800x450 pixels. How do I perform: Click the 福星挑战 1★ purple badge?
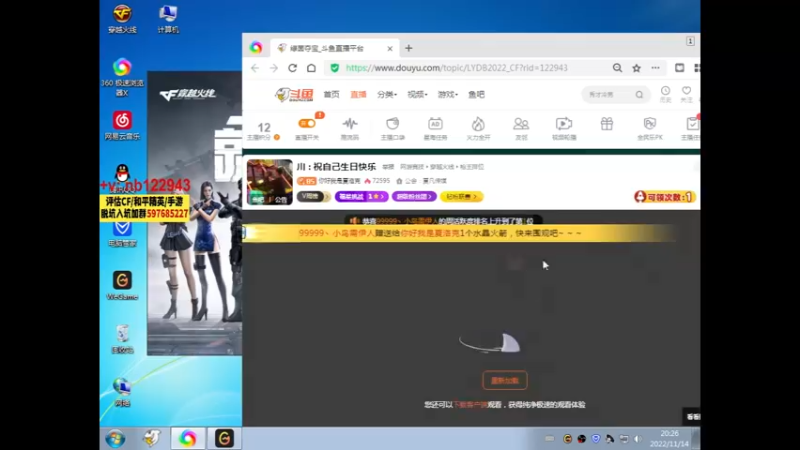362,196
